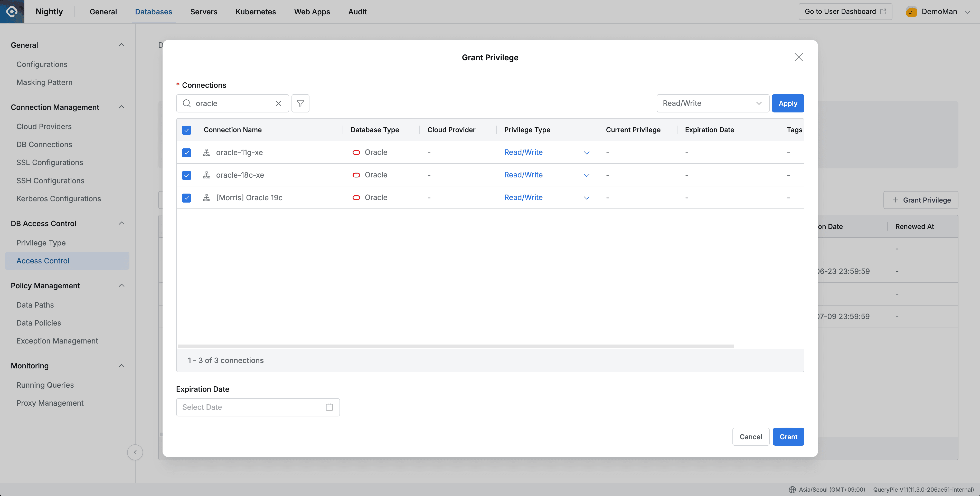This screenshot has width=980, height=496.
Task: Click the filter funnel icon beside search
Action: tap(300, 103)
